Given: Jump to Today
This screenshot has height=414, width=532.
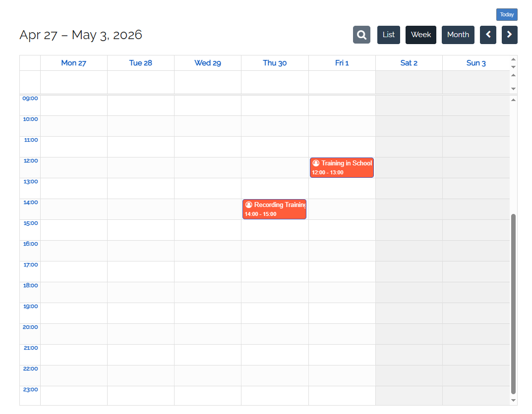Looking at the screenshot, I should point(506,14).
